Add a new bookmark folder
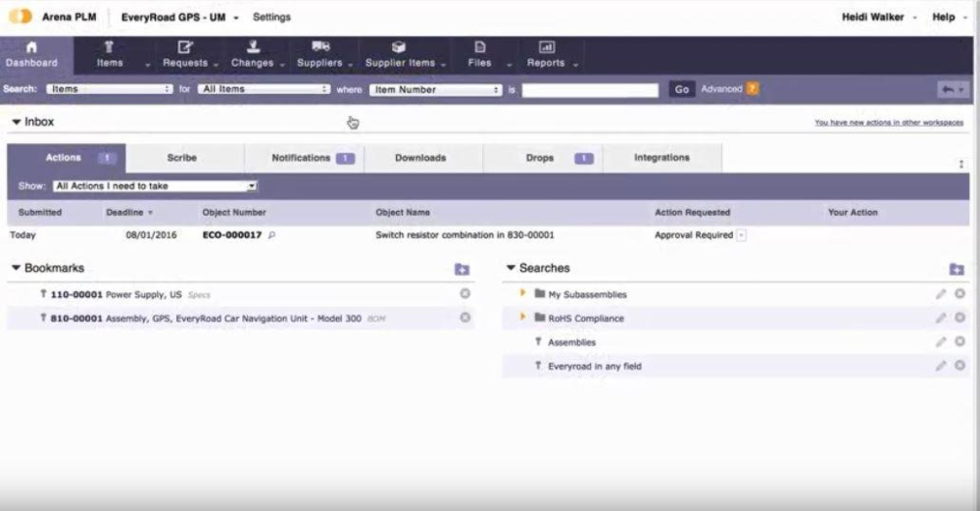 coord(462,269)
